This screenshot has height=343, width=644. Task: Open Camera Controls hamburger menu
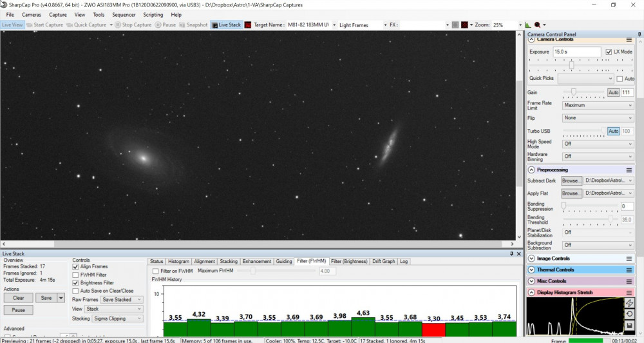click(629, 40)
